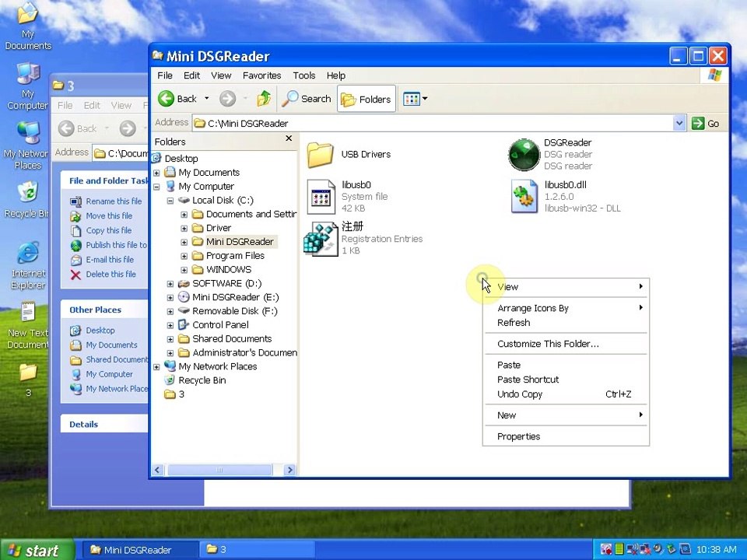Image resolution: width=747 pixels, height=560 pixels.
Task: Expand the Driver folder node
Action: coord(184,228)
